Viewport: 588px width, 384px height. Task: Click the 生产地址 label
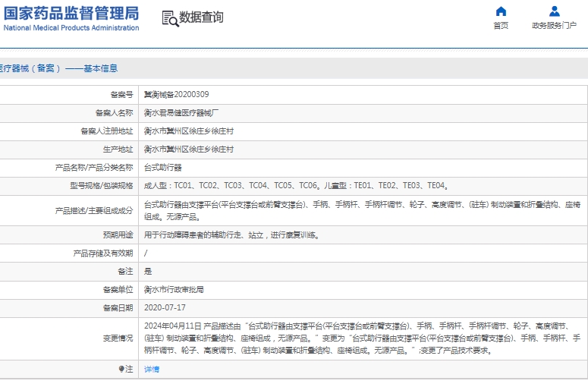(x=118, y=150)
